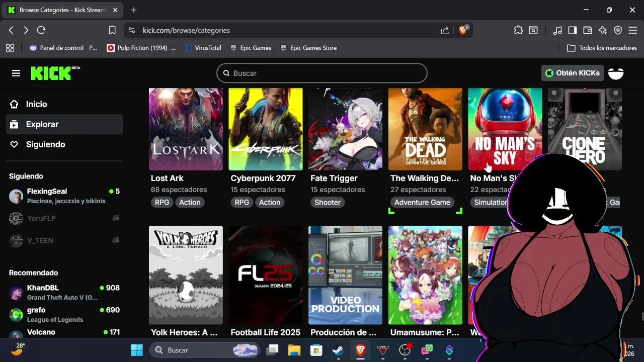The height and width of the screenshot is (362, 644).
Task: Click the RPG tag under Lost Ark
Action: click(162, 202)
